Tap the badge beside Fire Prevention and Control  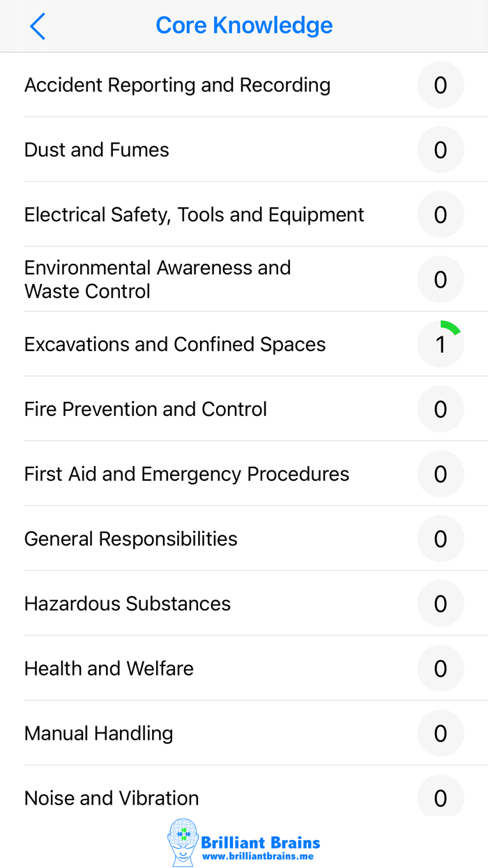point(440,409)
